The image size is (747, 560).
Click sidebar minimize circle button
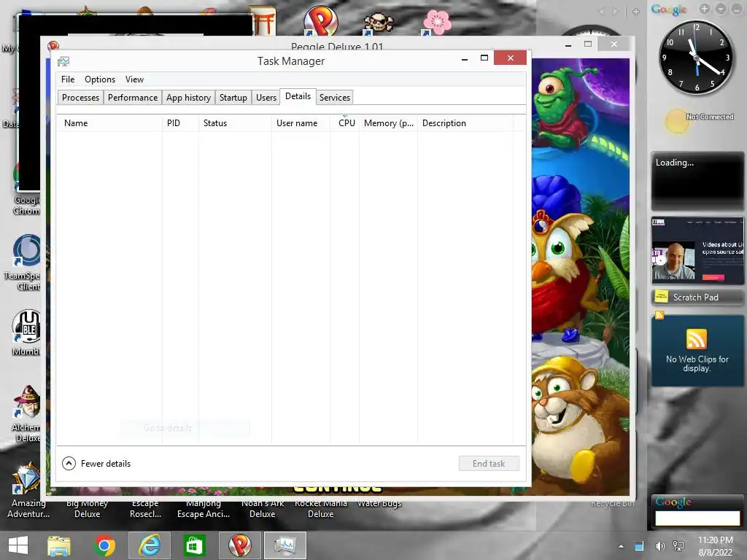click(736, 9)
